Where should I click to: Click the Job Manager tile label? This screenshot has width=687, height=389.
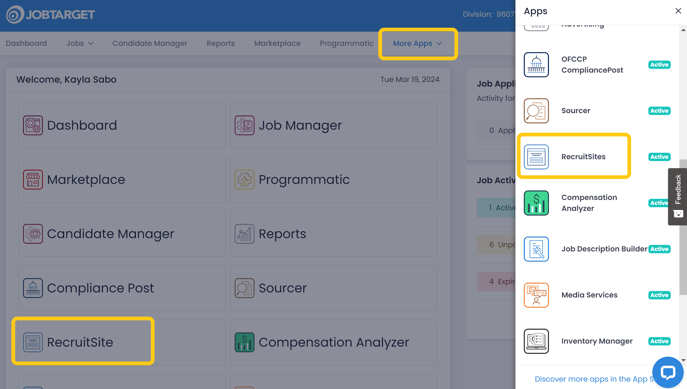[300, 126]
